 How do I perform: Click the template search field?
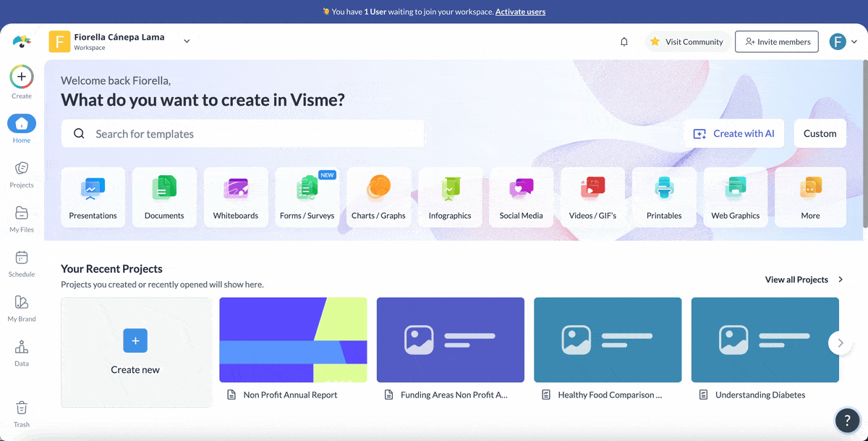pyautogui.click(x=242, y=133)
